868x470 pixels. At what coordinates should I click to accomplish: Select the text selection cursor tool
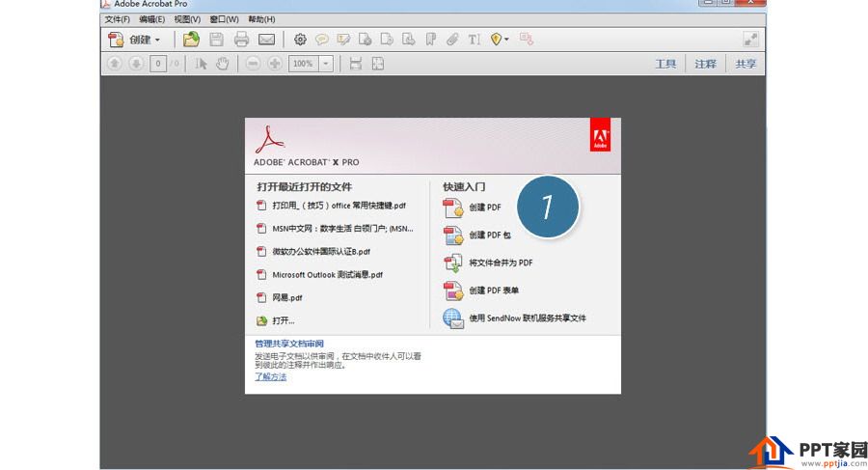(x=201, y=64)
